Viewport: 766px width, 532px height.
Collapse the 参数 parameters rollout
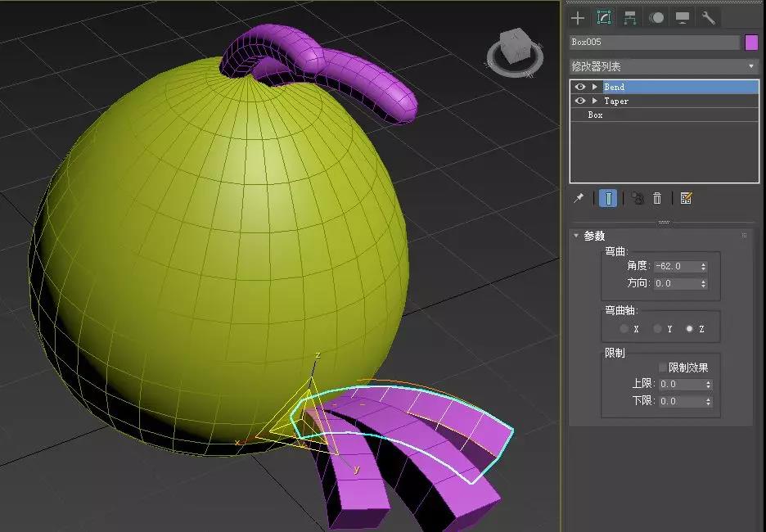point(576,235)
